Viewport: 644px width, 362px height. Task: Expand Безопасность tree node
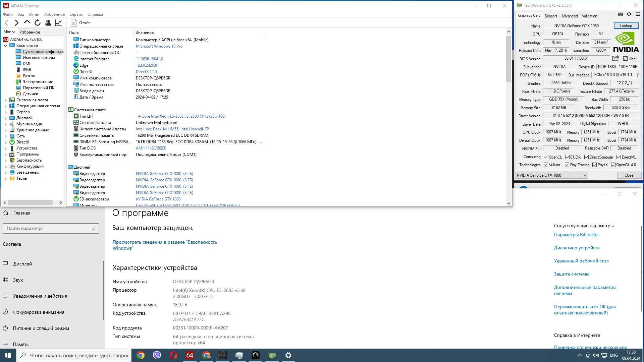pos(5,160)
